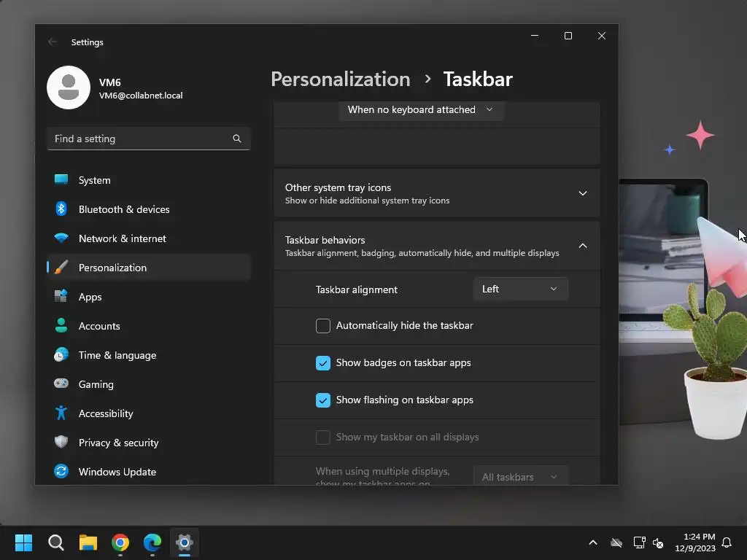The height and width of the screenshot is (560, 747).
Task: Show hidden icons in system tray
Action: 593,542
